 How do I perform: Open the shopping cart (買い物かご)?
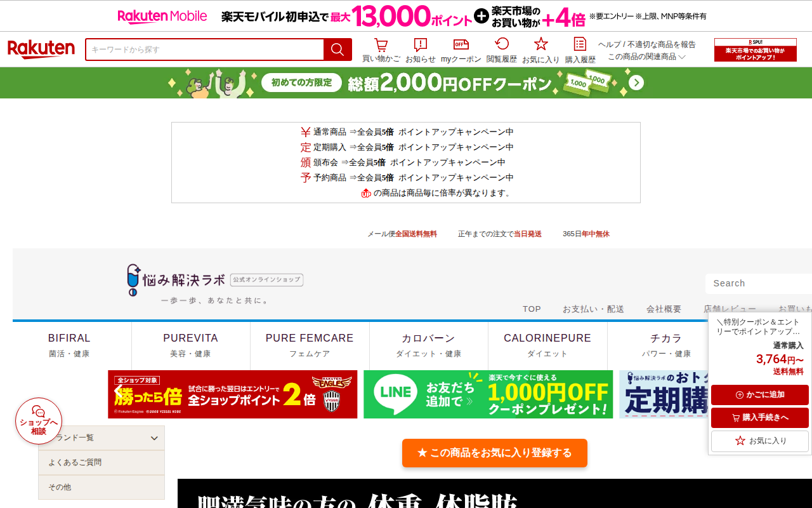[x=381, y=50]
